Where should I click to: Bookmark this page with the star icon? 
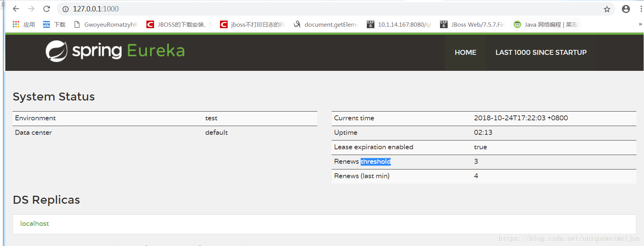click(607, 9)
